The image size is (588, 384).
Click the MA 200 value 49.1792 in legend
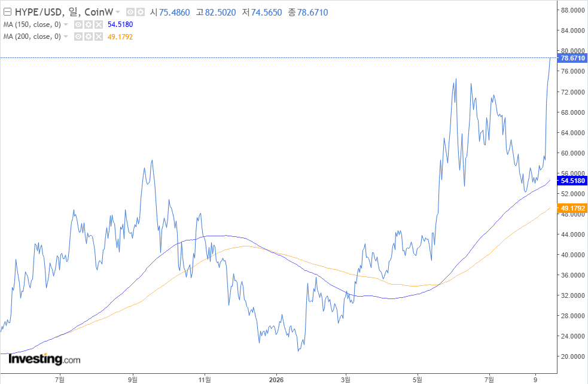point(120,36)
